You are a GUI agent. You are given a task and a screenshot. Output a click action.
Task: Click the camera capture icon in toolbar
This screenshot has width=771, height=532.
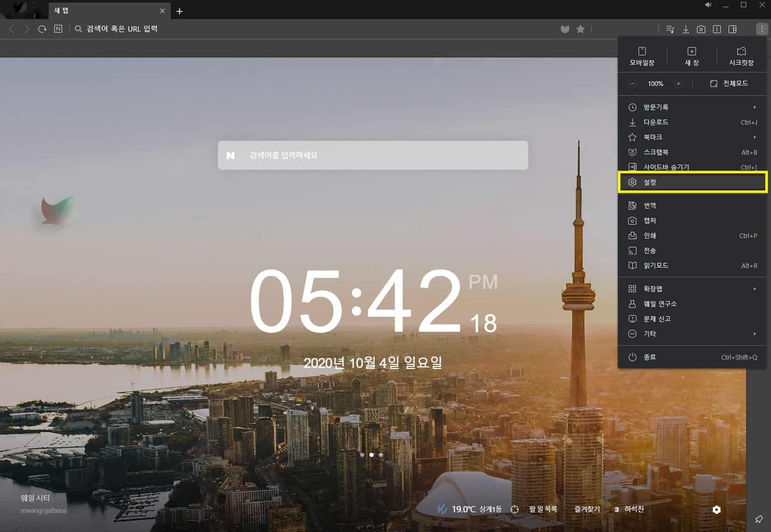[701, 29]
